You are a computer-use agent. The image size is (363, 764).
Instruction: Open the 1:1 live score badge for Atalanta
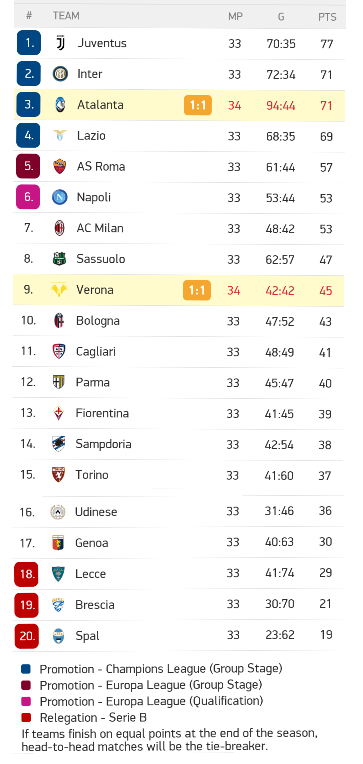coord(198,105)
